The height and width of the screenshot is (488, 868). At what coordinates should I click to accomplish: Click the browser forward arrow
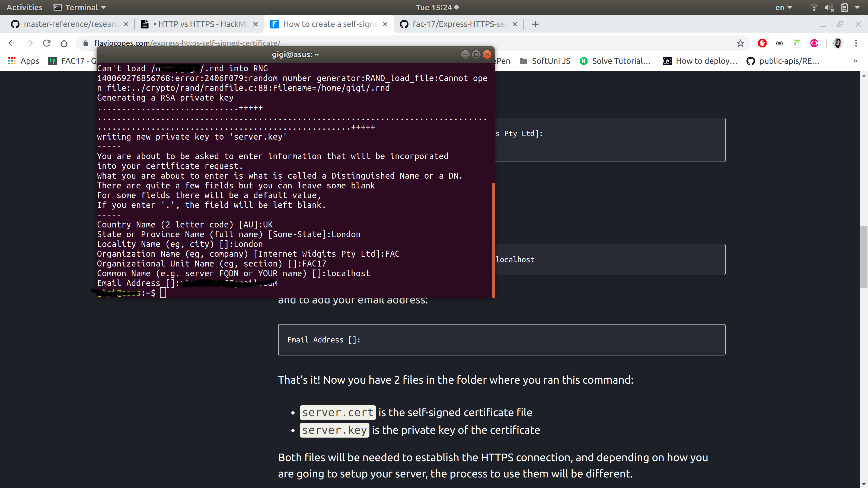pos(29,43)
